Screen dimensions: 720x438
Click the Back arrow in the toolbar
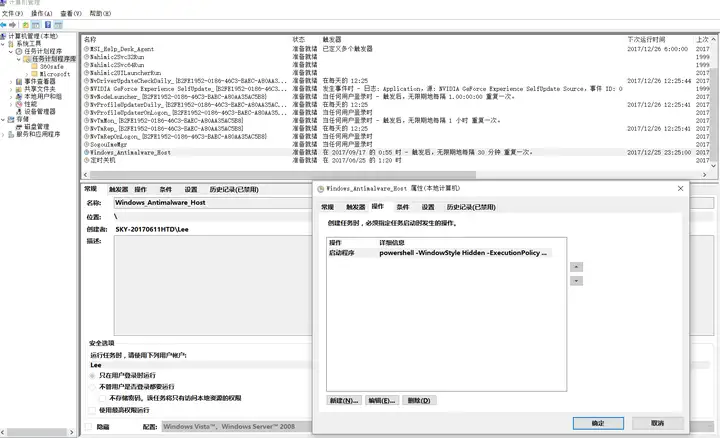tap(4, 25)
